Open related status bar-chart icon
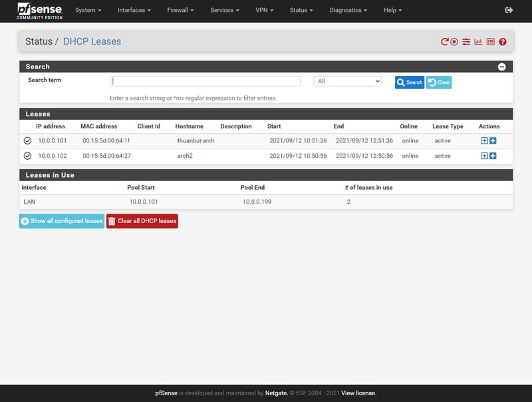Image resolution: width=532 pixels, height=402 pixels. click(478, 42)
